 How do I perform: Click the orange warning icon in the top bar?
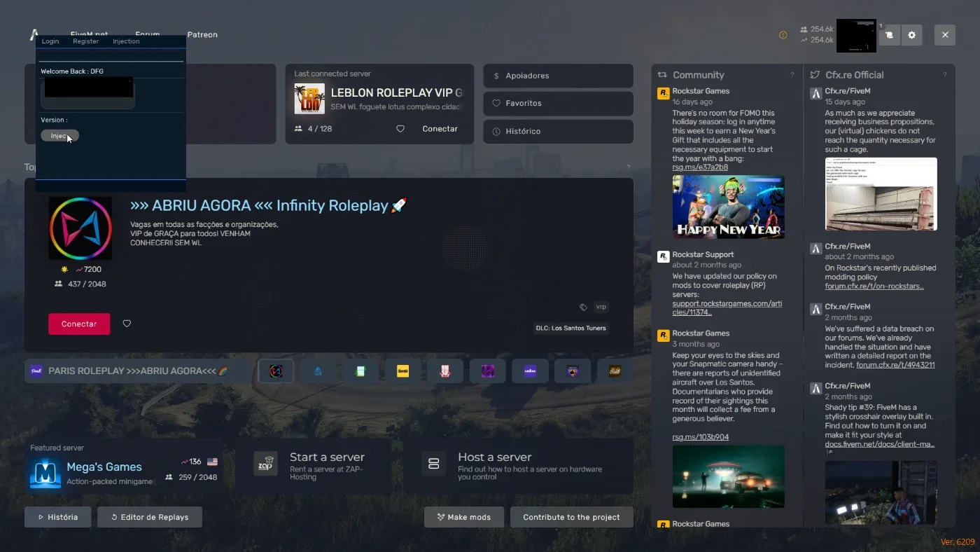[783, 35]
